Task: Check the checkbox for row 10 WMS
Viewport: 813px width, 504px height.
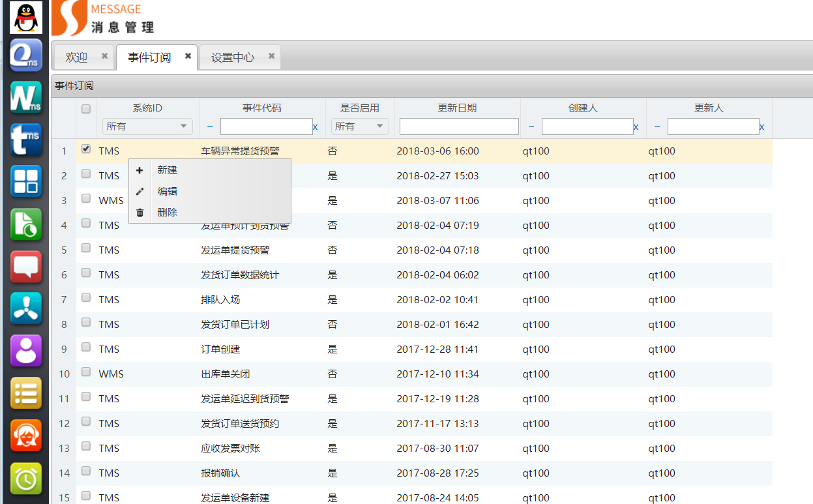Action: [x=85, y=372]
